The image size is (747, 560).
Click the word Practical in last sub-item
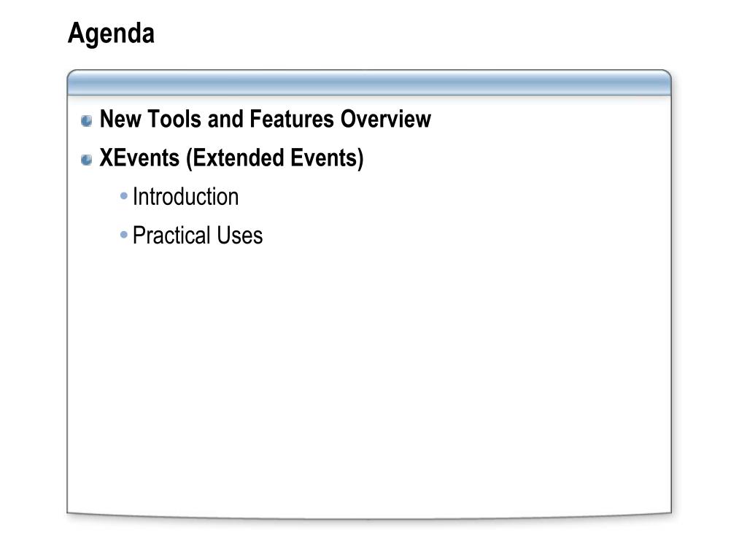coord(171,236)
